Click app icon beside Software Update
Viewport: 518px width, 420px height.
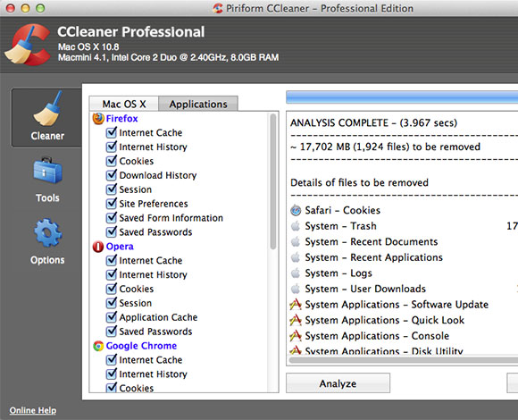[x=296, y=305]
